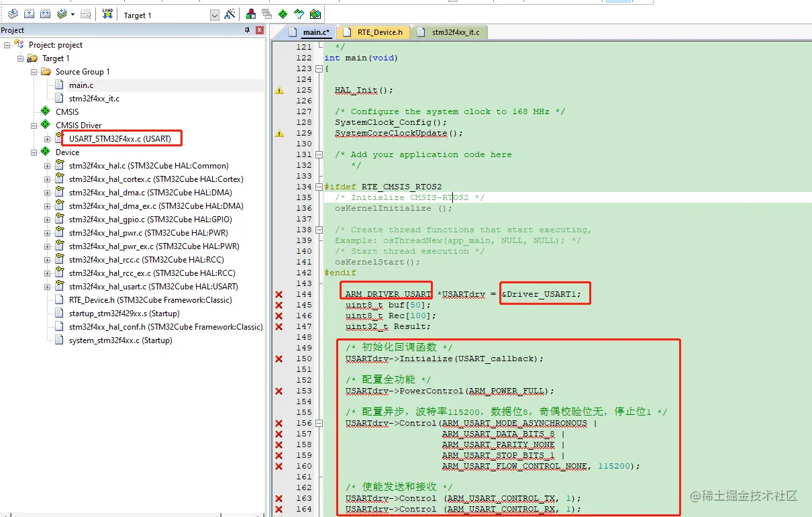This screenshot has height=517, width=812.
Task: Click the error marker on line 150
Action: pos(279,359)
